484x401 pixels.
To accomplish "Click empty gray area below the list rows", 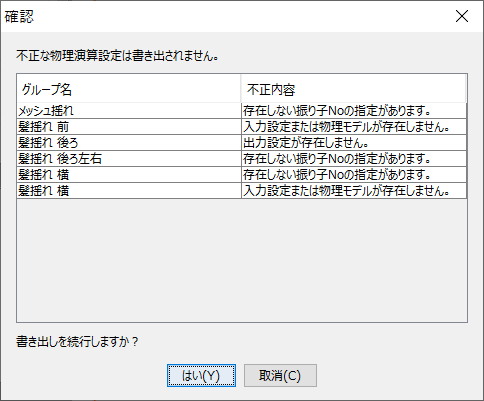I will pos(242,260).
